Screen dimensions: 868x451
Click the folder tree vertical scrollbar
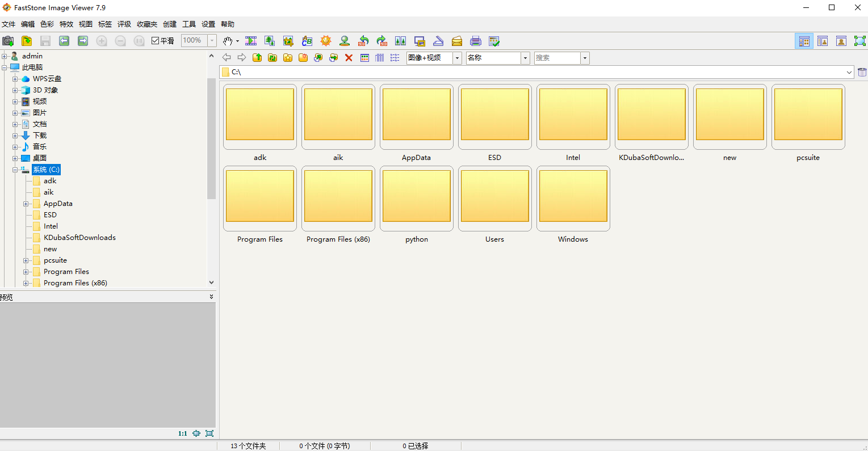tap(211, 139)
